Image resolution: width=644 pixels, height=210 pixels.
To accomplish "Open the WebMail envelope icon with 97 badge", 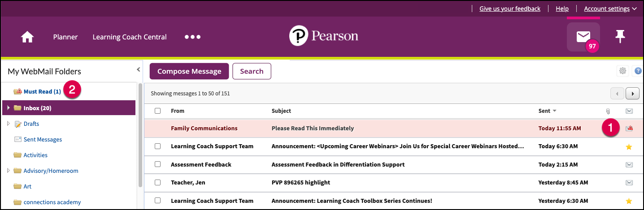I will pos(583,37).
